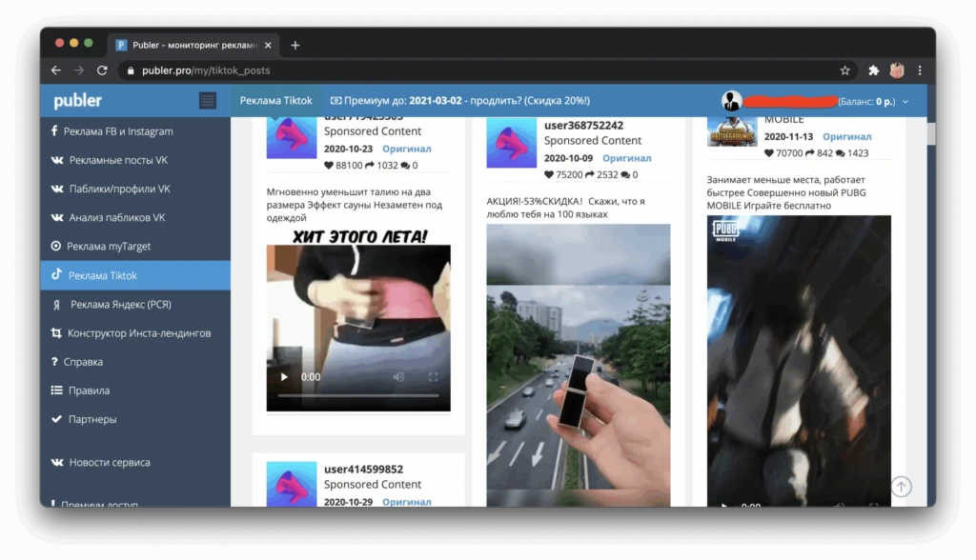
Task: Click the scroll-to-top arrow button
Action: coord(902,486)
